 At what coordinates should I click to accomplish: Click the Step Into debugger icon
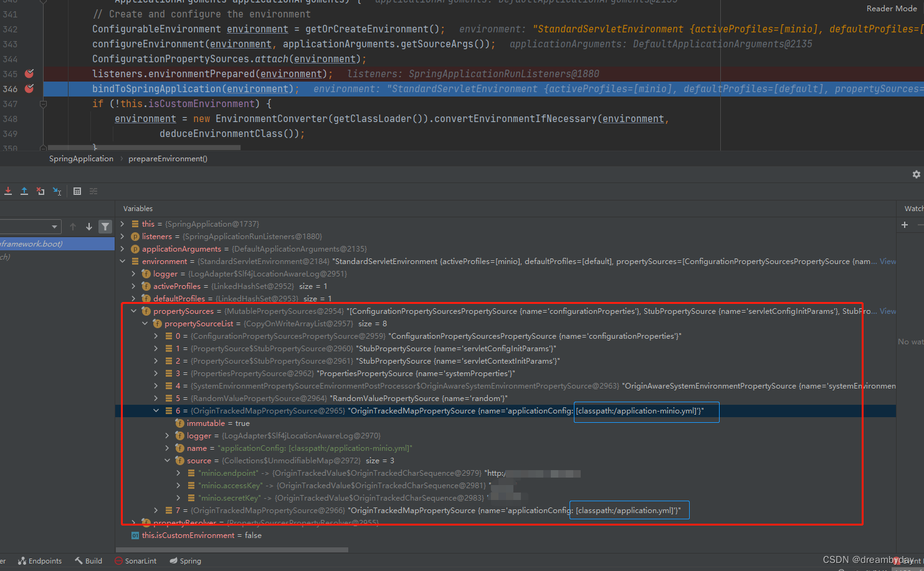[x=8, y=191]
